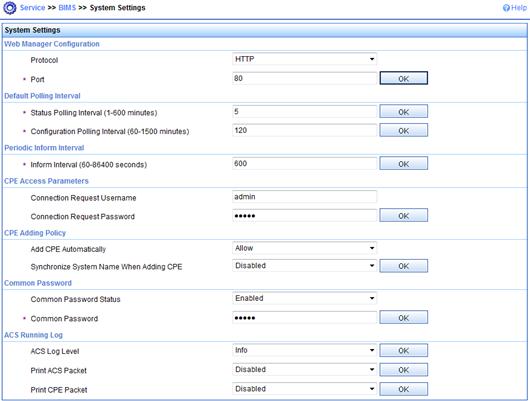Open Synchronize System Name When Adding CPE dropdown
This screenshot has height=401, width=530.
(304, 266)
